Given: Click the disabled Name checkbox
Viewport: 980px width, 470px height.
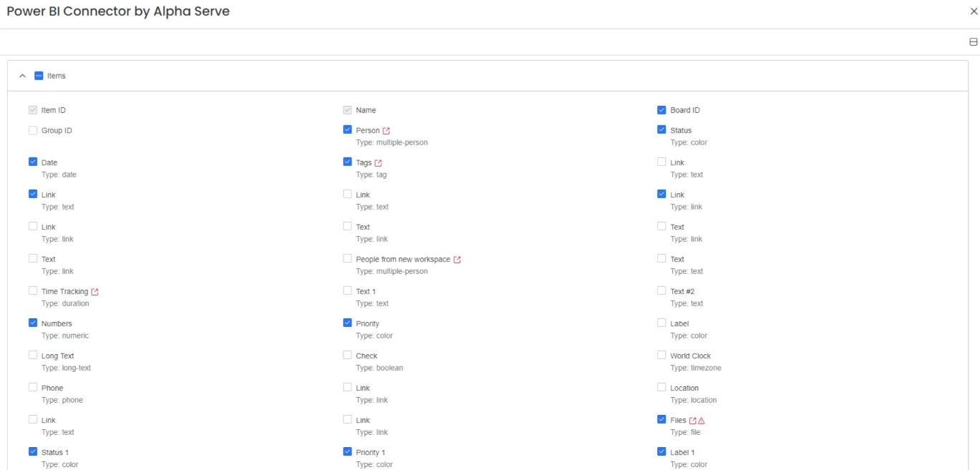Looking at the screenshot, I should 347,109.
